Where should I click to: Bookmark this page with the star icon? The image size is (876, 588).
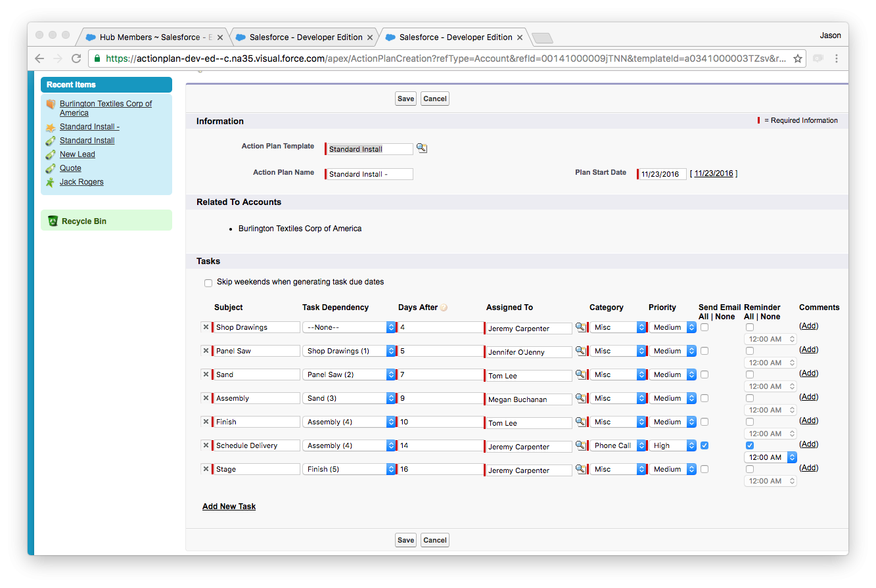click(798, 58)
